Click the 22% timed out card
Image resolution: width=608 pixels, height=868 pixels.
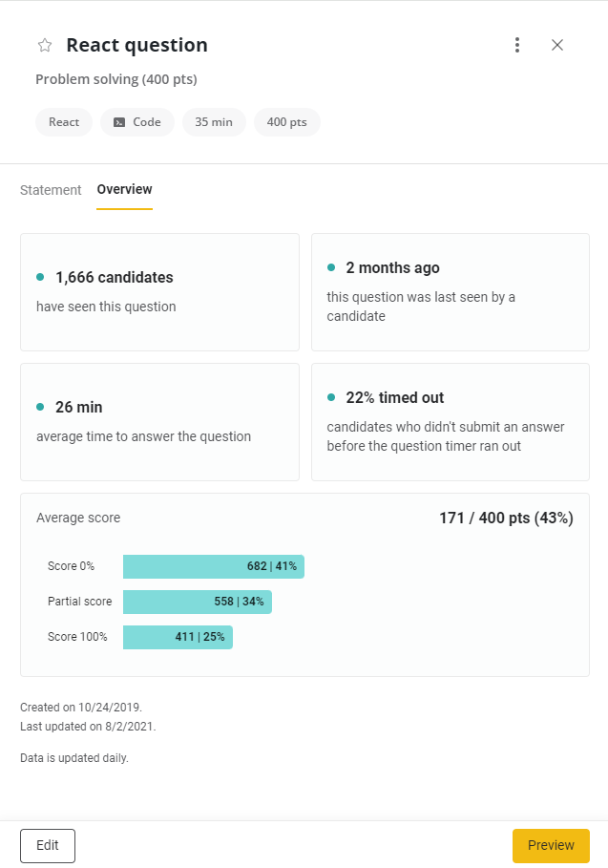coord(450,421)
